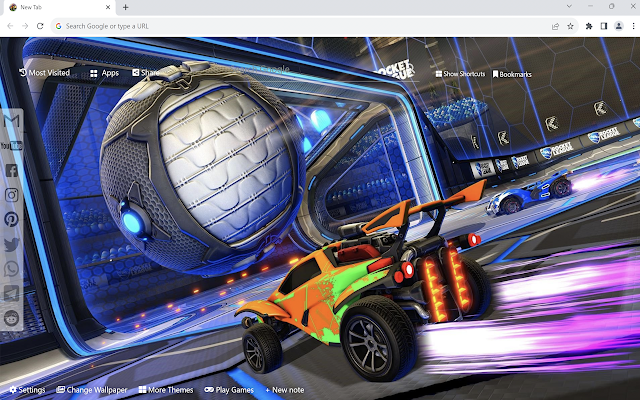Image resolution: width=640 pixels, height=400 pixels.
Task: Open the Bookmarks menu
Action: (x=512, y=74)
